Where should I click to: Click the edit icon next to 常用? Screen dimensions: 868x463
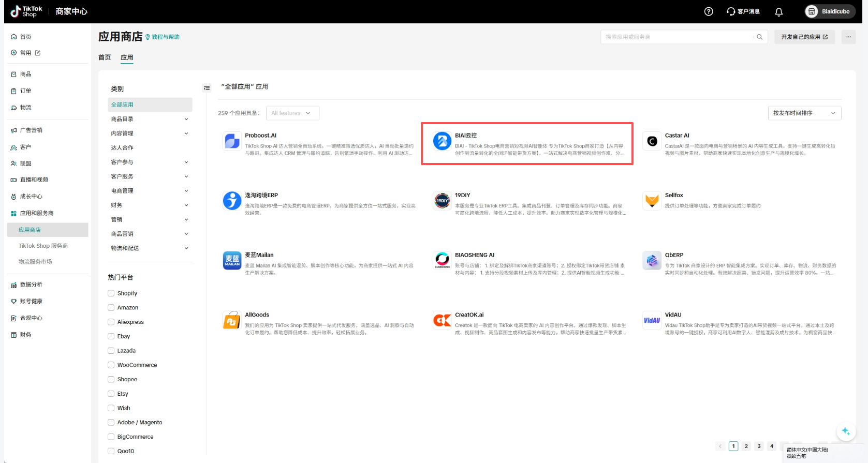(38, 53)
